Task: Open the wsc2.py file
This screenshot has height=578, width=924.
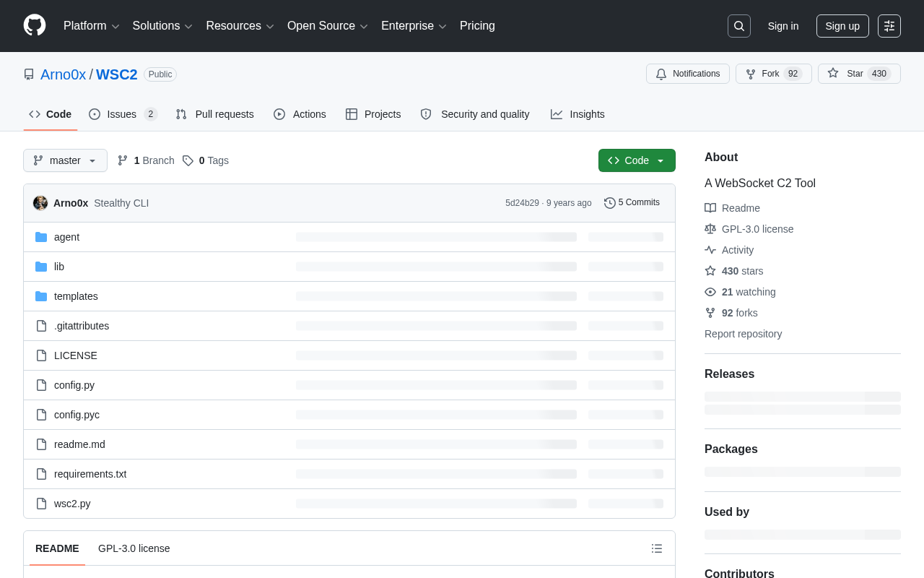Action: 72,504
